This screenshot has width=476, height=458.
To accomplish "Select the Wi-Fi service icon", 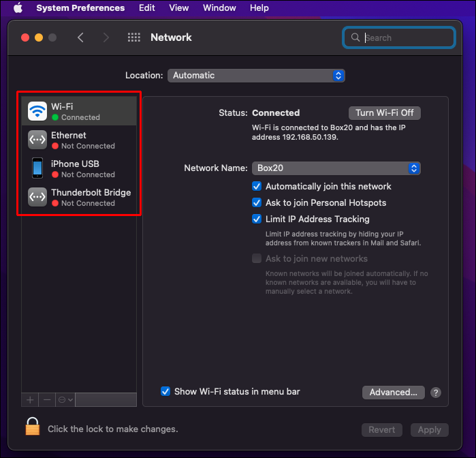I will 37,111.
